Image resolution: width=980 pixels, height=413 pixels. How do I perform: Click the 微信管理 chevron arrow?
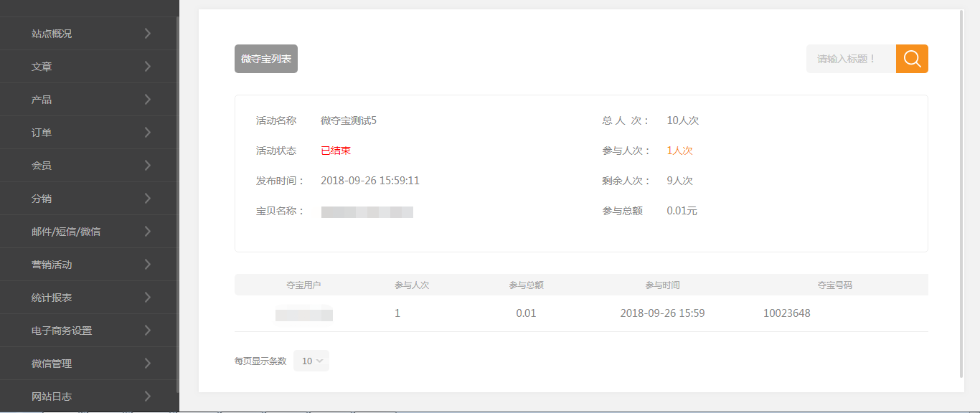[x=147, y=363]
